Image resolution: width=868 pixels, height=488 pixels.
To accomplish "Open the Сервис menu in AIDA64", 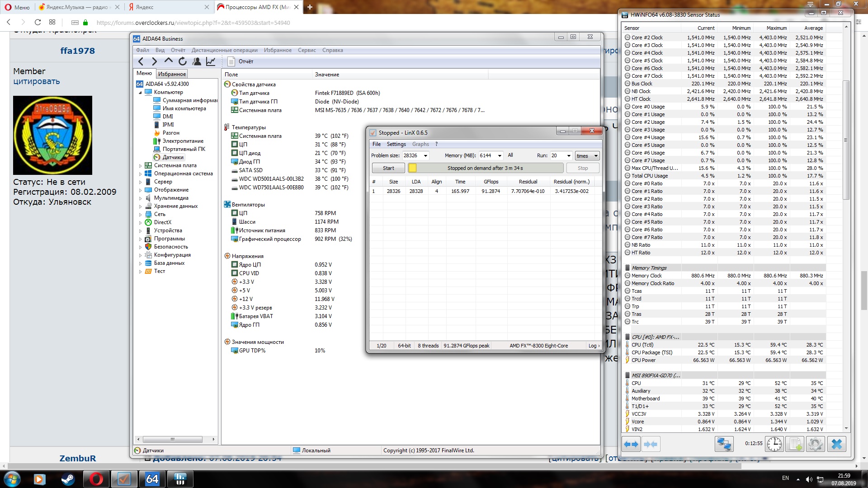I will point(307,50).
